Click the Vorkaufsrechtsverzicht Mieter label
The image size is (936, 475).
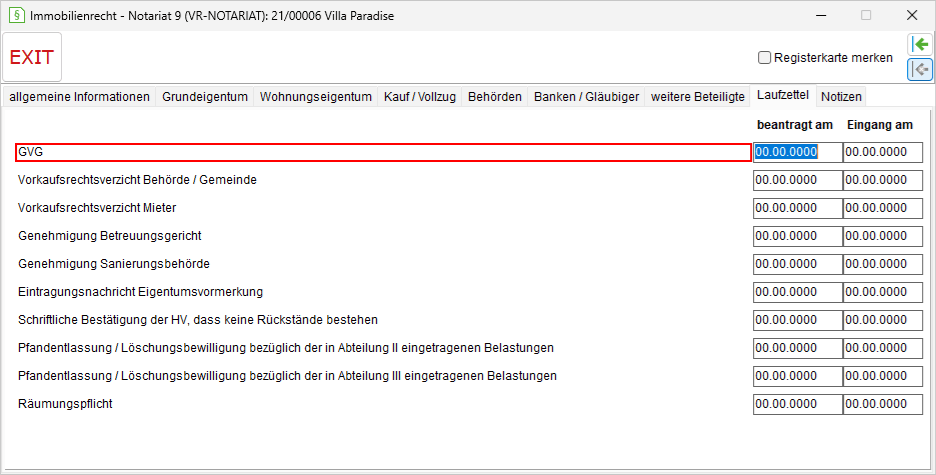97,208
